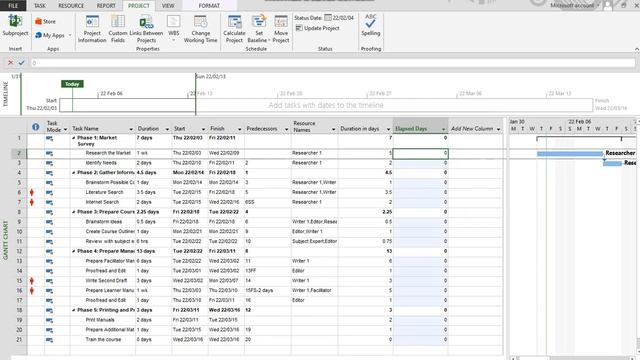
Task: Select 'Print Manuals' task name
Action: click(x=100, y=320)
